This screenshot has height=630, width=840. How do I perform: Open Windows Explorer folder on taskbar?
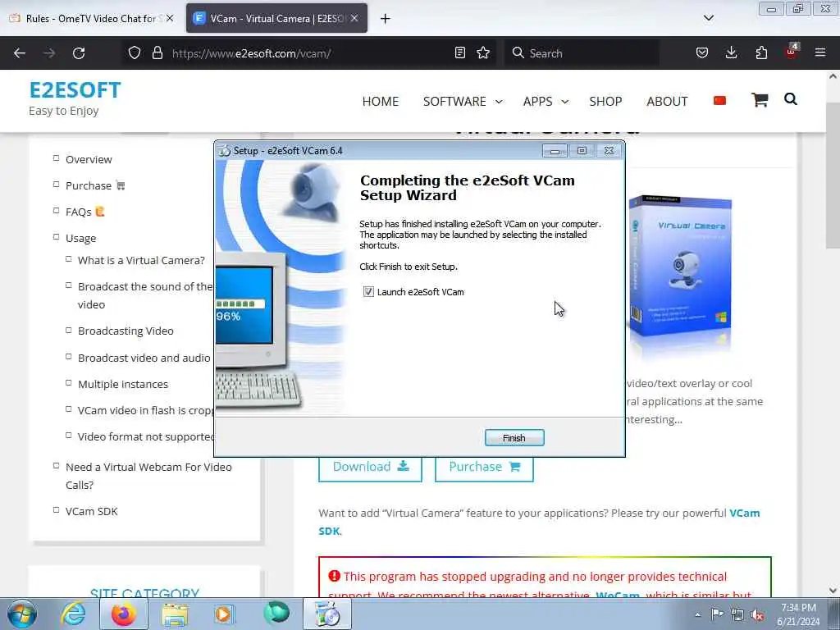pos(175,614)
